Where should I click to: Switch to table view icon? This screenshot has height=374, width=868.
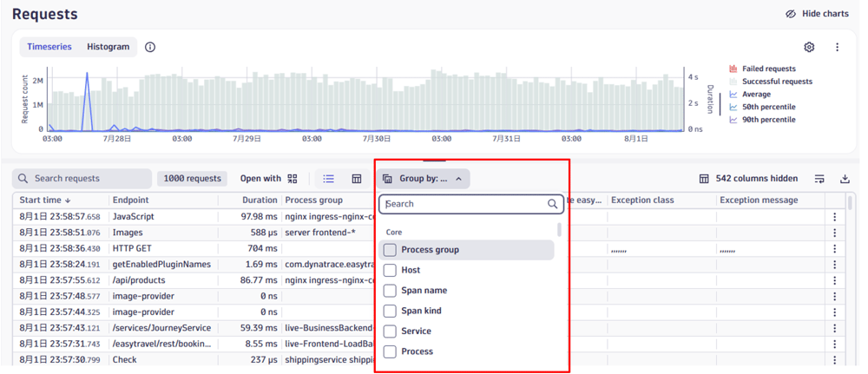pos(357,179)
